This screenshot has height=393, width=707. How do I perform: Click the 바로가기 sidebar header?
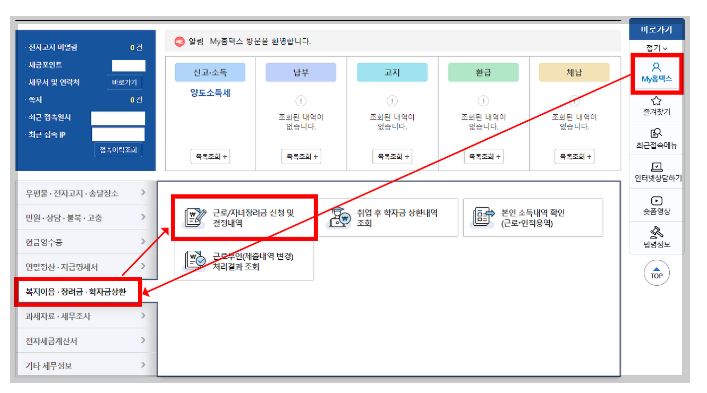point(656,30)
